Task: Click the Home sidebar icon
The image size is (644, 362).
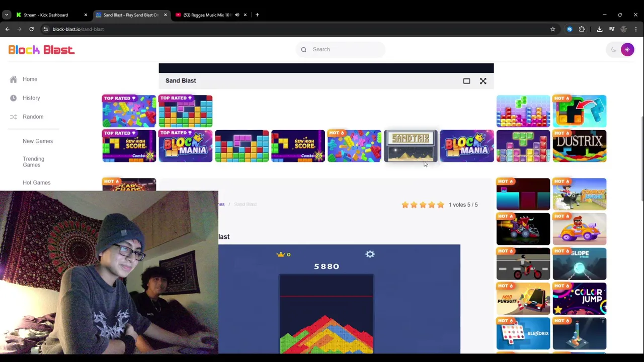Action: tap(13, 79)
